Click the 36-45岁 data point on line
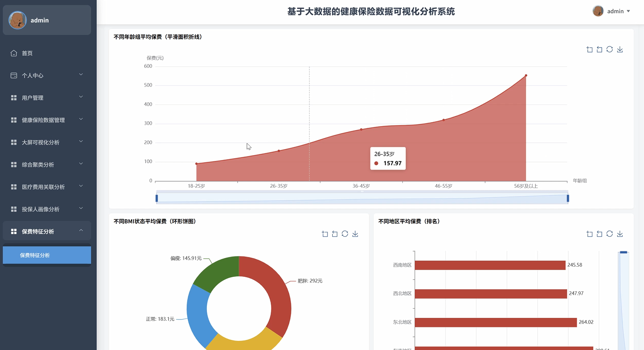This screenshot has width=644, height=350. (x=361, y=129)
